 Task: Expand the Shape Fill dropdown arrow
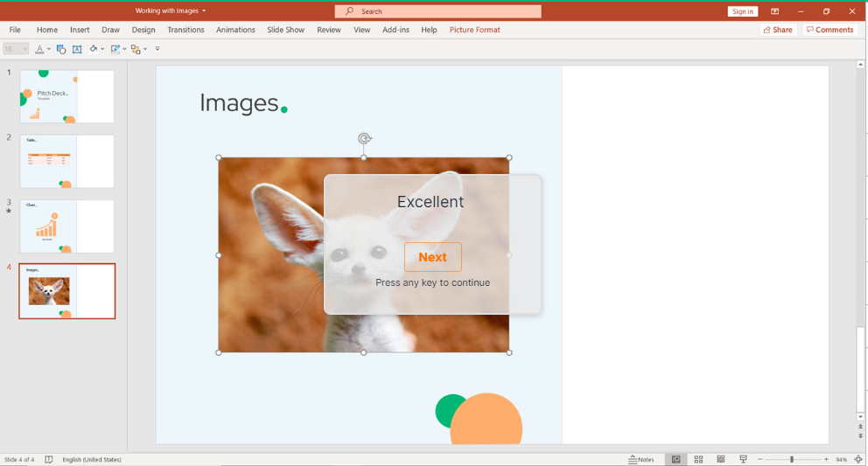(x=102, y=49)
